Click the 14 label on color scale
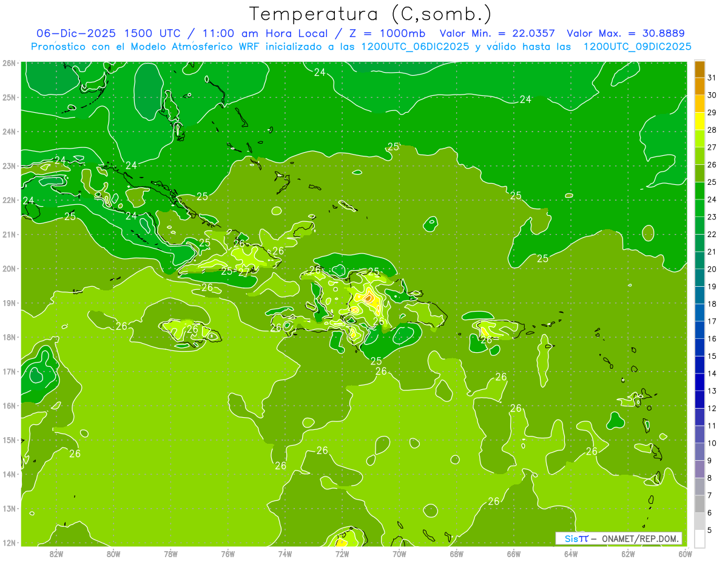The image size is (728, 562). (x=712, y=373)
